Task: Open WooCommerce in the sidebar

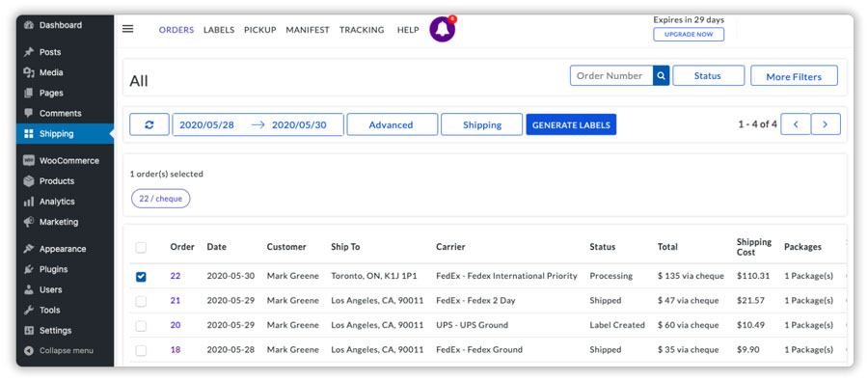Action: tap(65, 160)
